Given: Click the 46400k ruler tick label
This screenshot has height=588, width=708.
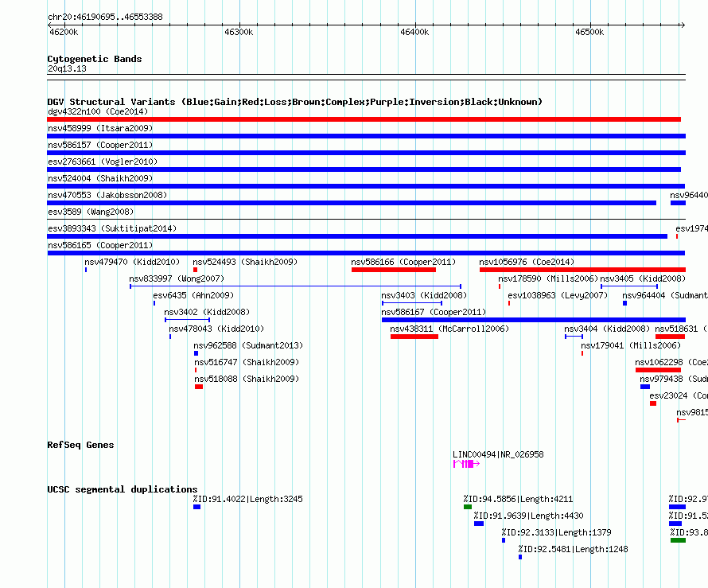Looking at the screenshot, I should point(414,32).
